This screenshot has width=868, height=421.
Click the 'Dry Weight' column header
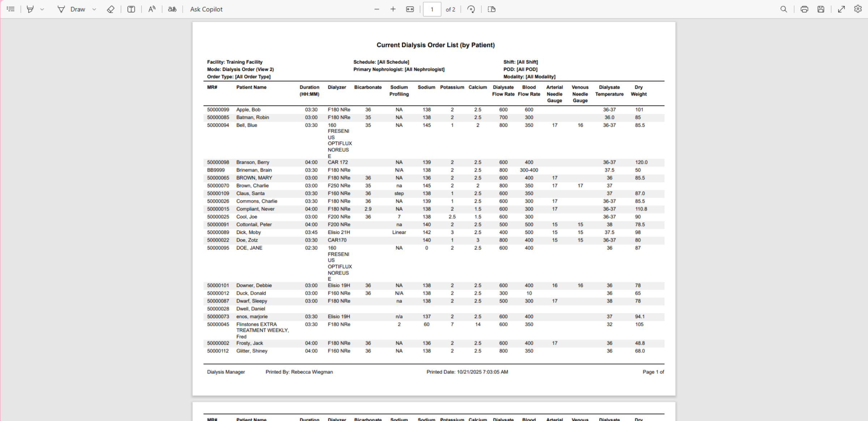coord(639,90)
